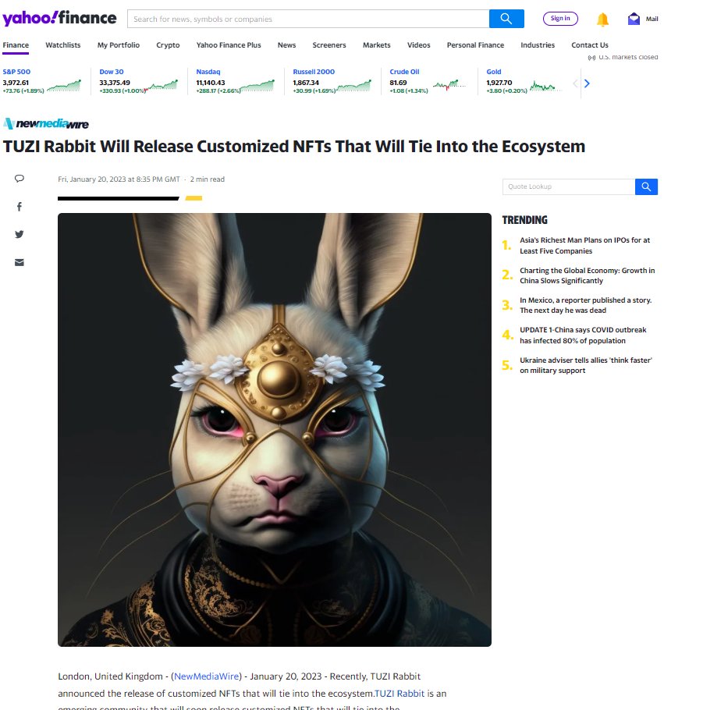Click the comments speech bubble icon
The width and height of the screenshot is (728, 710).
19,179
